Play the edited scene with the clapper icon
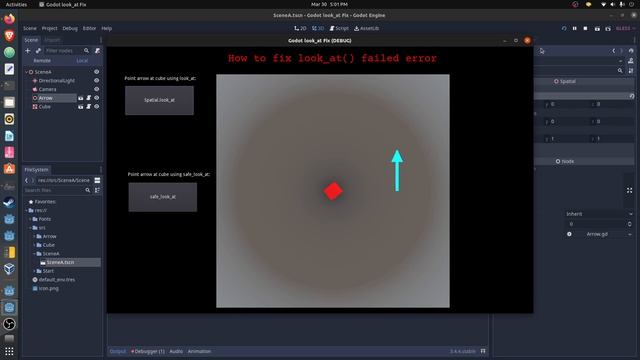Screen dimensions: 640x360 tap(597, 29)
